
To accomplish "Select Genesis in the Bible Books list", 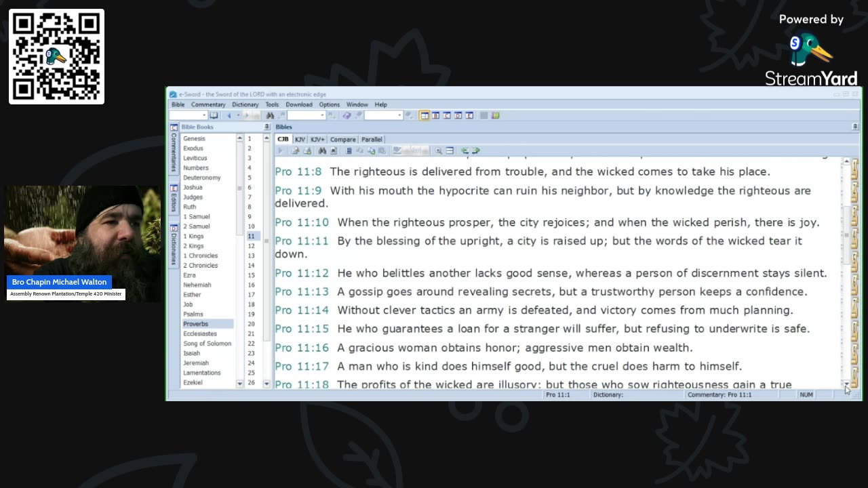I will (x=194, y=138).
